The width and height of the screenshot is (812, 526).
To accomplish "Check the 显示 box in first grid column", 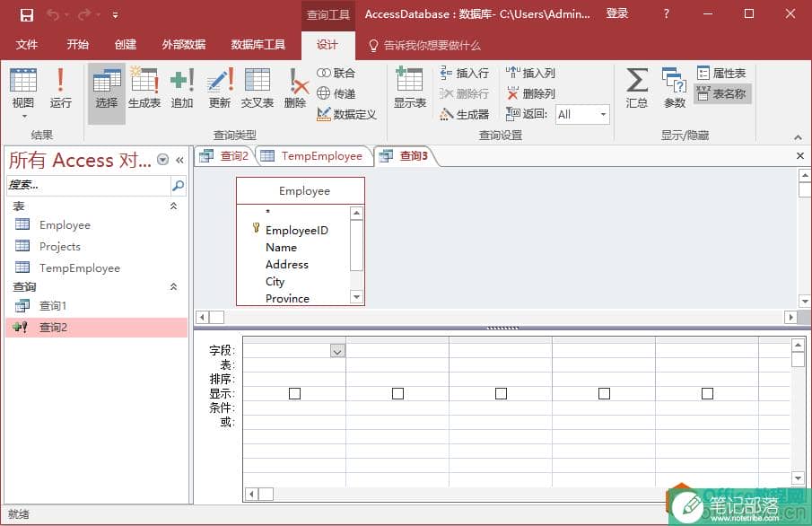I will point(294,394).
